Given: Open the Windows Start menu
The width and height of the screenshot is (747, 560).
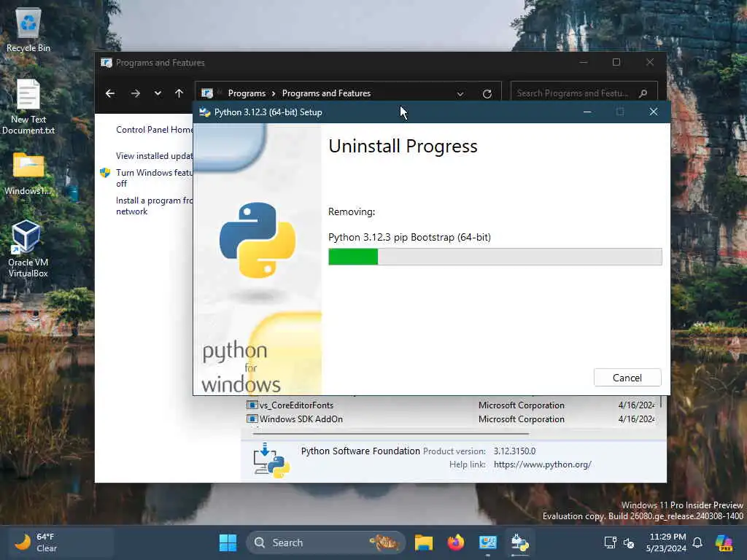Looking at the screenshot, I should (x=228, y=542).
